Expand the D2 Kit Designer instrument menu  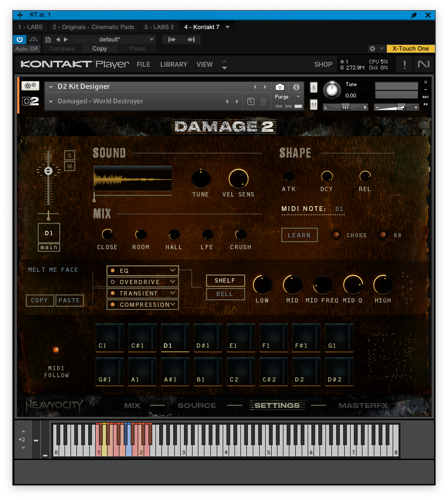51,87
